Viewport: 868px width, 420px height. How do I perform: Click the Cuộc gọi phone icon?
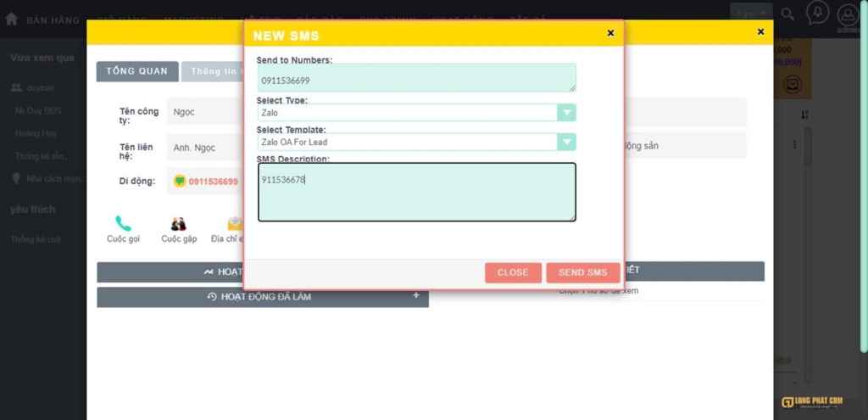(124, 224)
